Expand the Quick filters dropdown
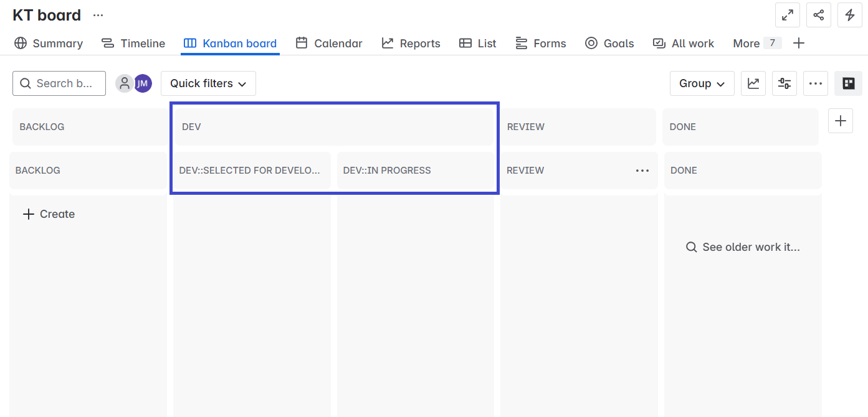The image size is (868, 417). [x=208, y=83]
